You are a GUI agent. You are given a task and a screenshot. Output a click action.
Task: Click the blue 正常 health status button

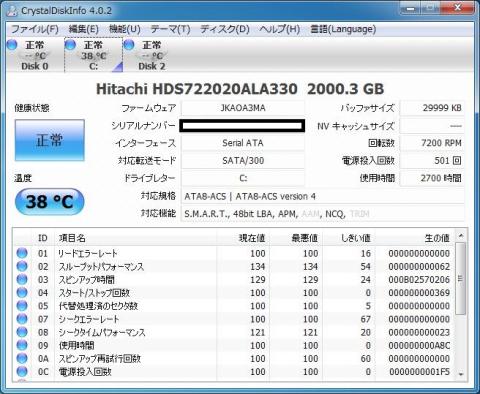tap(49, 140)
